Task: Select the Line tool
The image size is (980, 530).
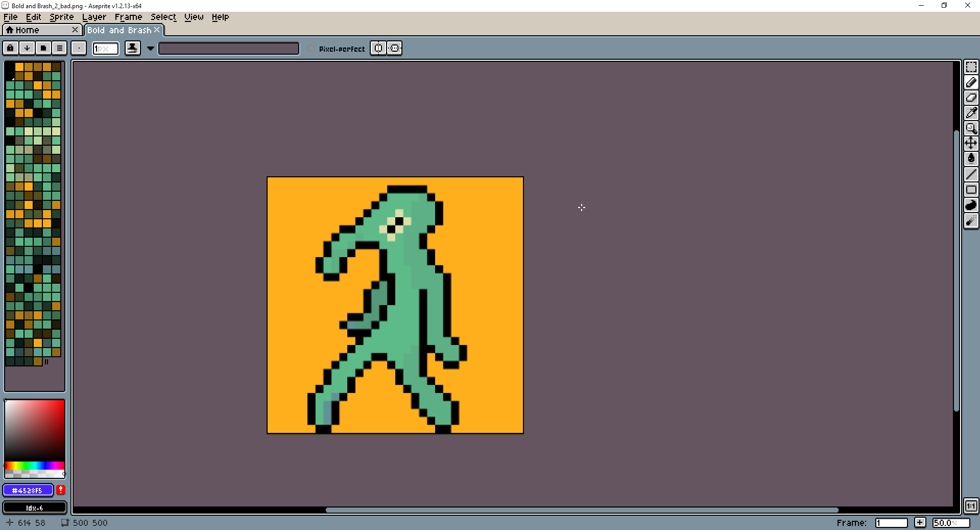Action: [971, 174]
